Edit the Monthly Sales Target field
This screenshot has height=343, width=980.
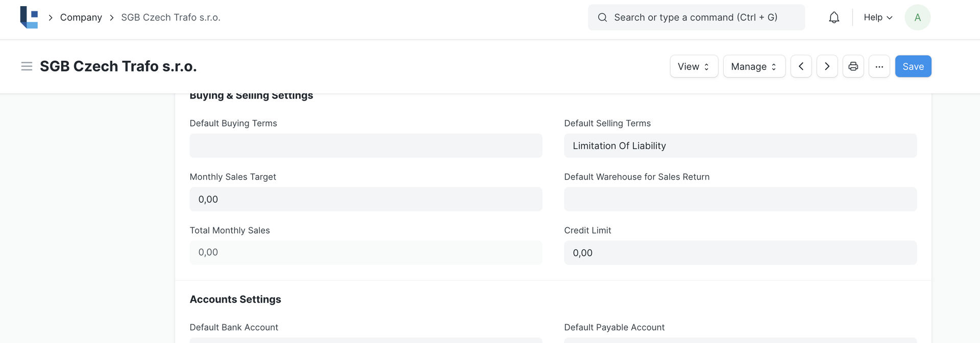coord(365,199)
